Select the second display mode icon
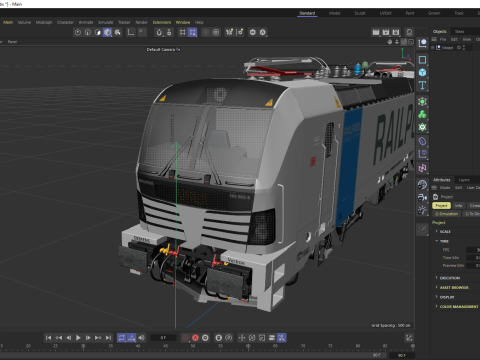The width and height of the screenshot is (480, 360). (x=88, y=32)
